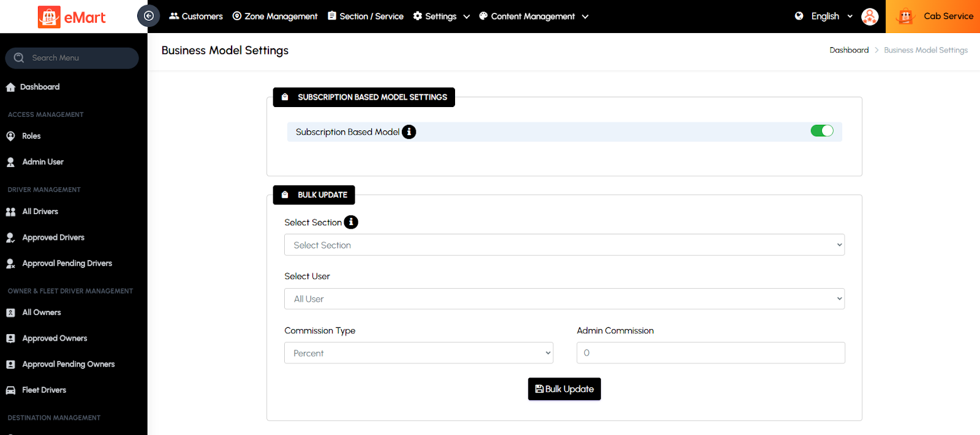Follow the Dashboard breadcrumb link
This screenshot has height=435, width=980.
coord(849,50)
